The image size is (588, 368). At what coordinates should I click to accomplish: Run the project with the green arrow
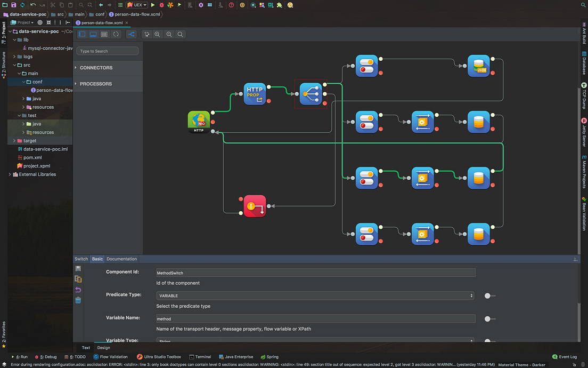point(153,5)
